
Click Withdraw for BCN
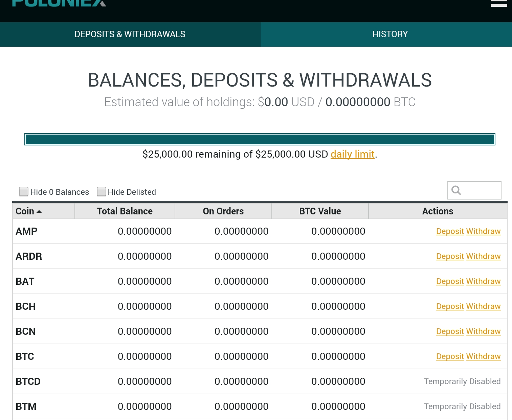483,331
